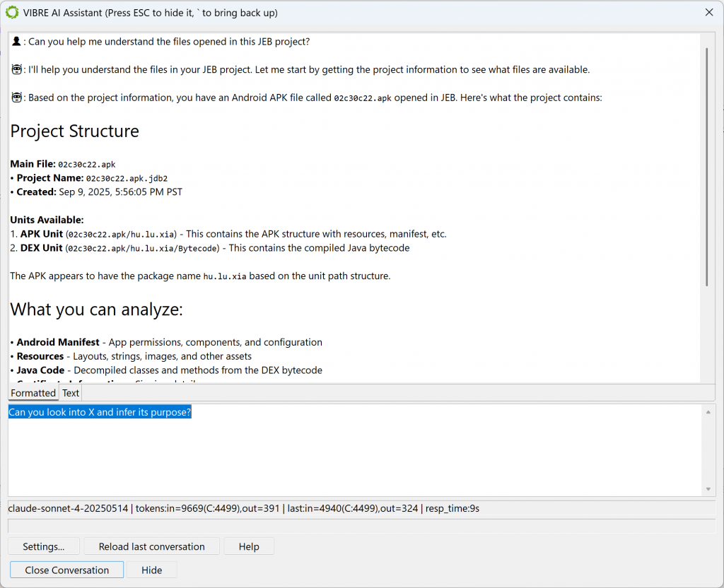The width and height of the screenshot is (724, 588).
Task: Click the 'Project Name: 02c30c22.apk.jdb2' line
Action: tap(88, 178)
